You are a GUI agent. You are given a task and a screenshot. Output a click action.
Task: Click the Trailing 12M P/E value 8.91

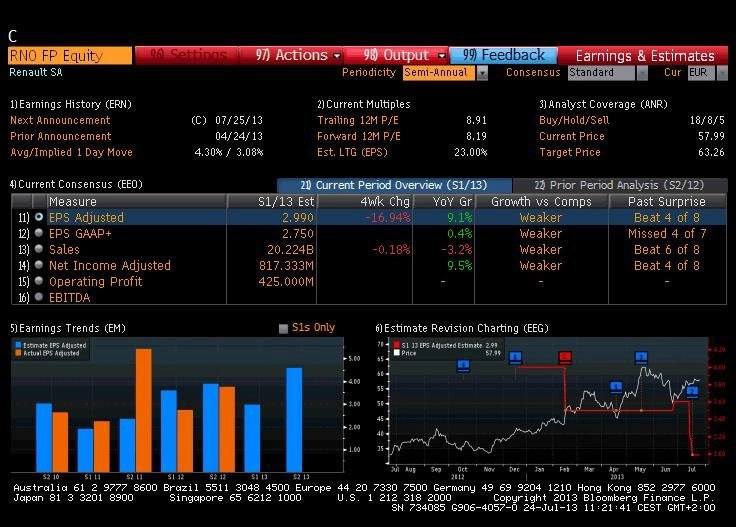pyautogui.click(x=476, y=120)
